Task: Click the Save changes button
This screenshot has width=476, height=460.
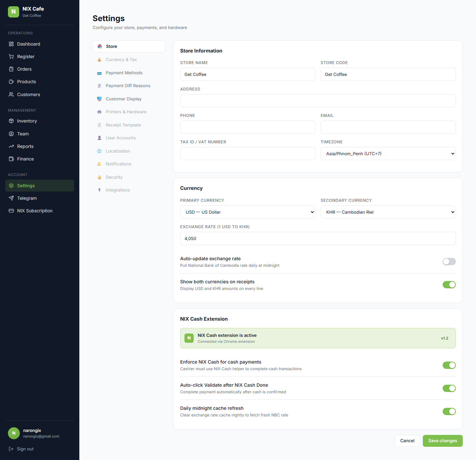Action: tap(442, 441)
